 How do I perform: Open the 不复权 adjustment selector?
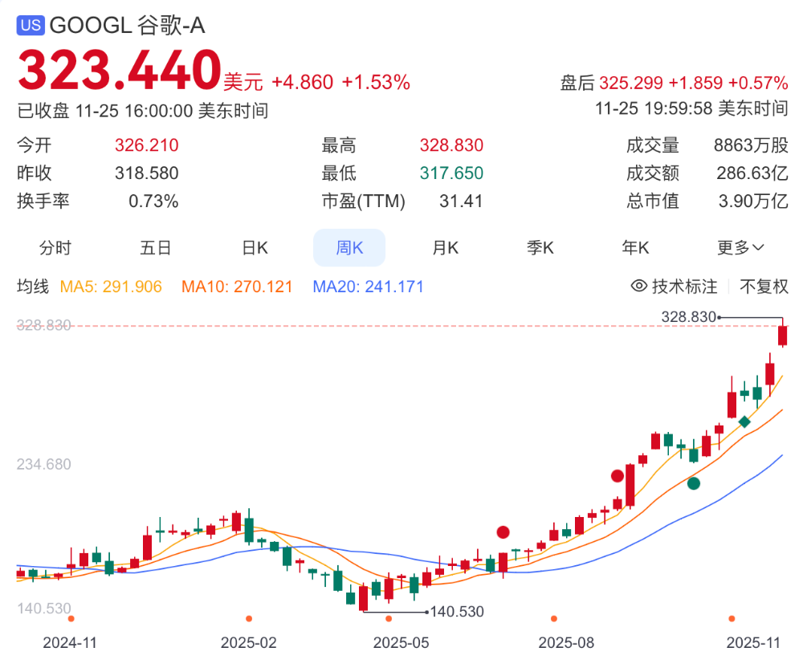coord(764,287)
